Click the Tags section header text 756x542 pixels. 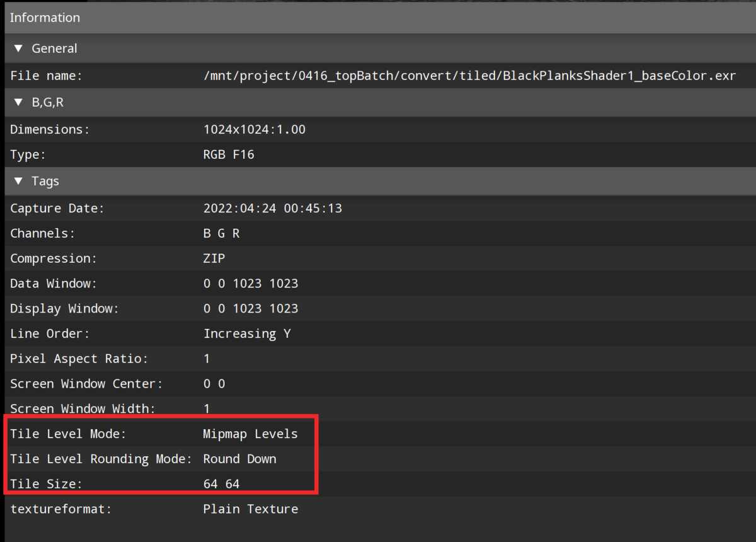coord(45,182)
